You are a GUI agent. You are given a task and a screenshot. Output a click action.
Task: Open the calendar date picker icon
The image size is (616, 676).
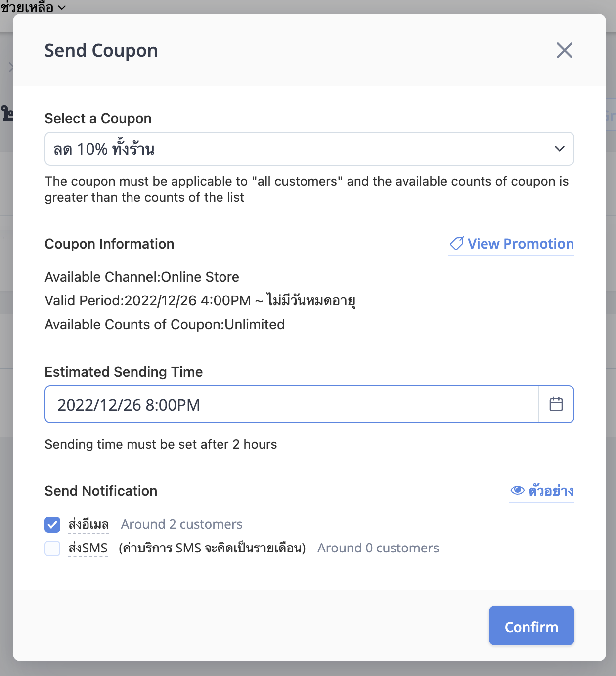(x=556, y=404)
